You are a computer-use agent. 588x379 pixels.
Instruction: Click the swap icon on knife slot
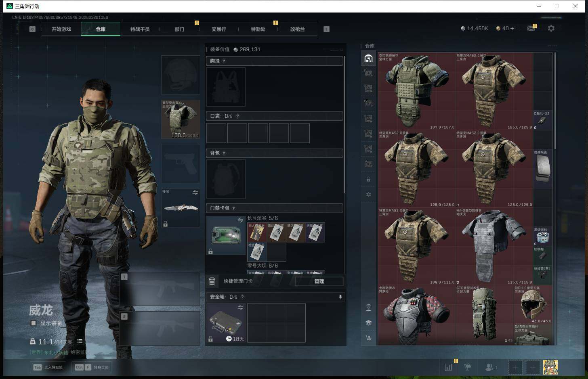pyautogui.click(x=195, y=193)
